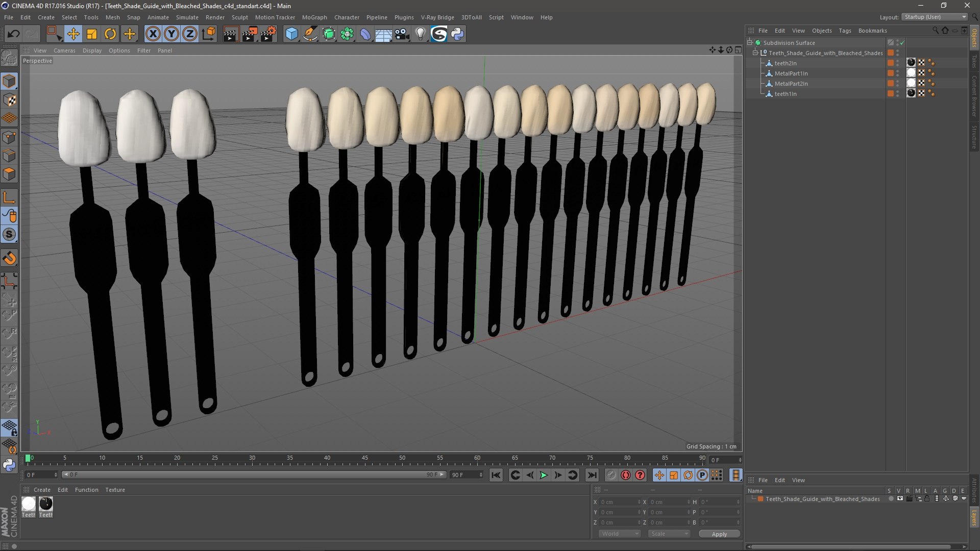Click the Camera object icon
The height and width of the screenshot is (551, 980).
[x=402, y=34]
